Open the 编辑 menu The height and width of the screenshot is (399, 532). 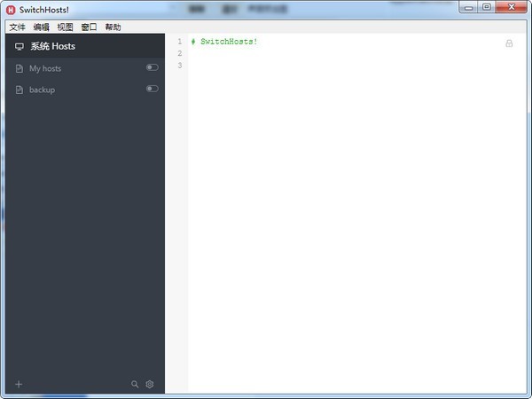(x=41, y=27)
